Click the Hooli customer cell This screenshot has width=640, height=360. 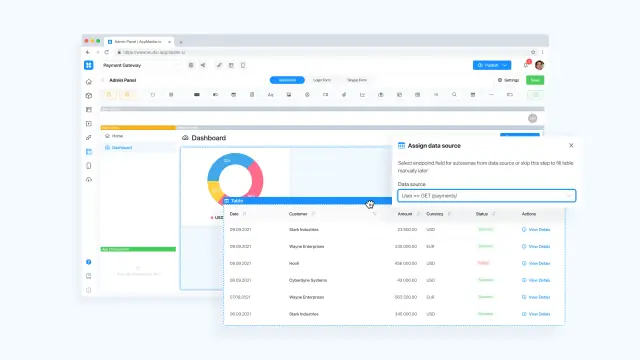click(294, 264)
